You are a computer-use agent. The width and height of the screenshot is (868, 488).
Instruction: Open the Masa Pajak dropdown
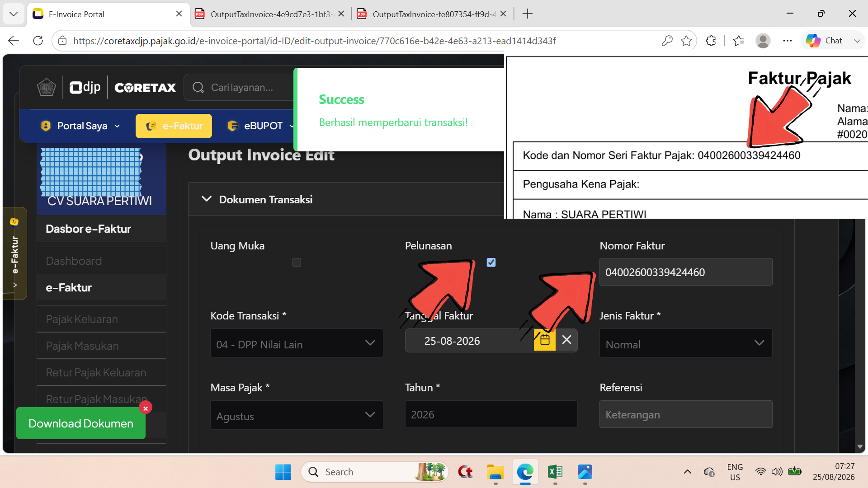[297, 415]
